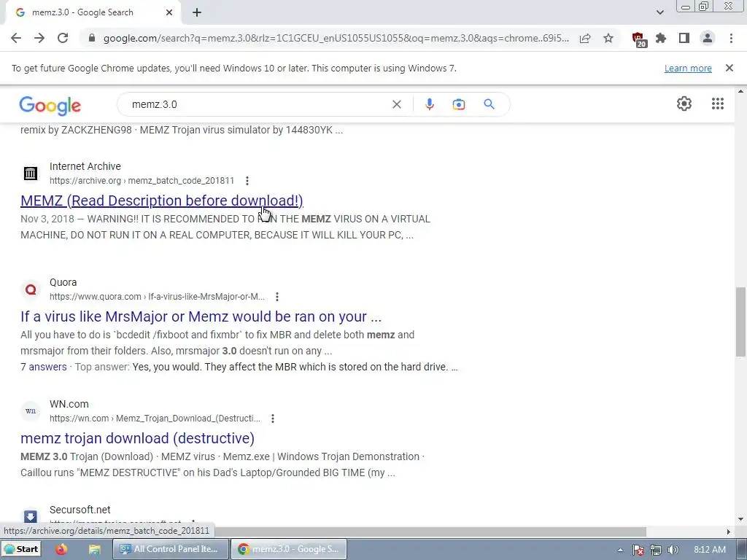747x560 pixels.
Task: Click the Internet Archive favicon
Action: pyautogui.click(x=31, y=174)
